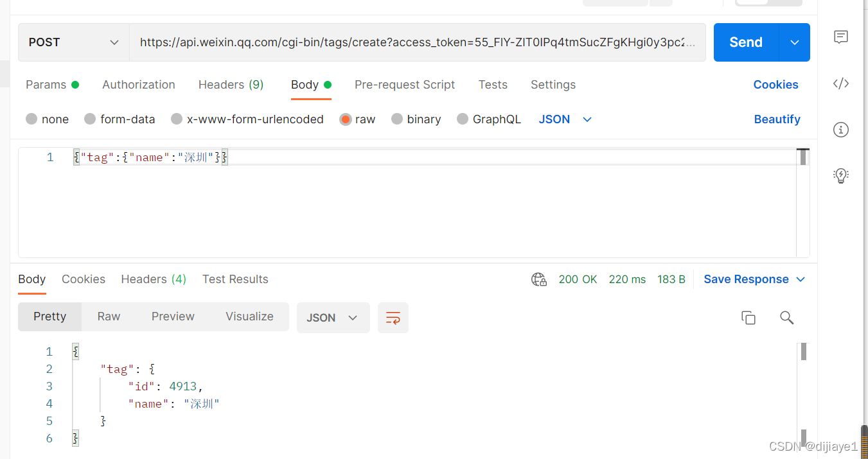Switch response view to Preview
The image size is (868, 459).
[x=173, y=316]
